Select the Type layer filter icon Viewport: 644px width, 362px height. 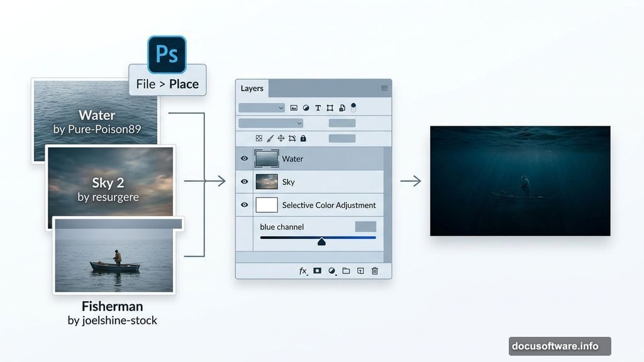coord(319,107)
